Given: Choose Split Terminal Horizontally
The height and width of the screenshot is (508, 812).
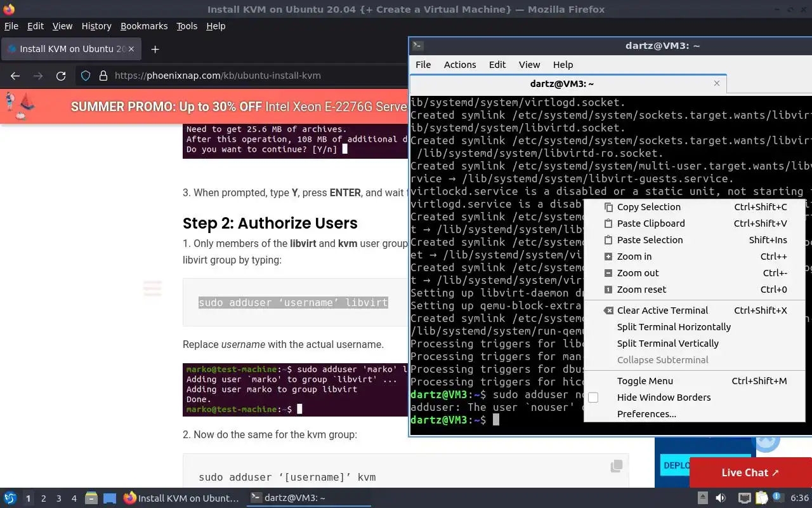Looking at the screenshot, I should (x=695, y=327).
